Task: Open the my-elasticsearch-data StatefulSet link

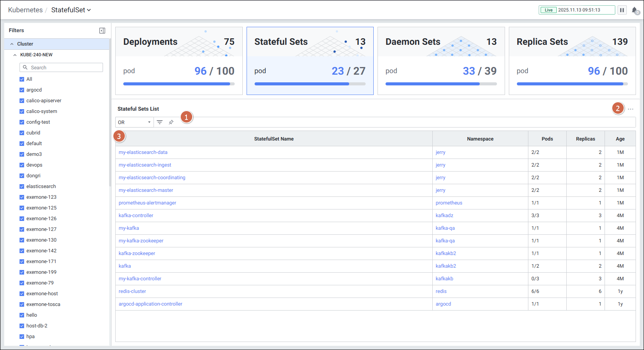Action: 143,152
